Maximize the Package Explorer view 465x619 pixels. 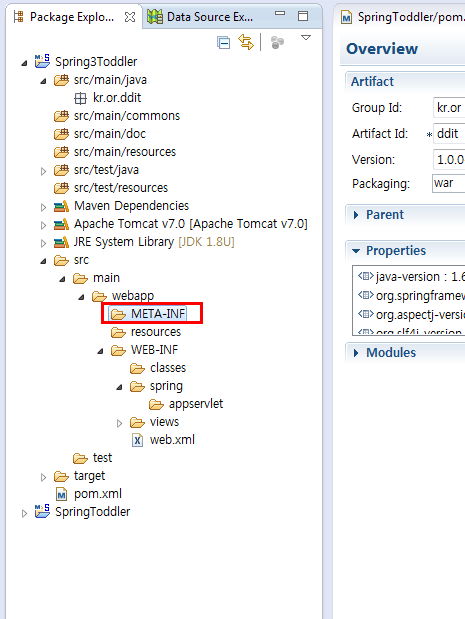[x=303, y=16]
